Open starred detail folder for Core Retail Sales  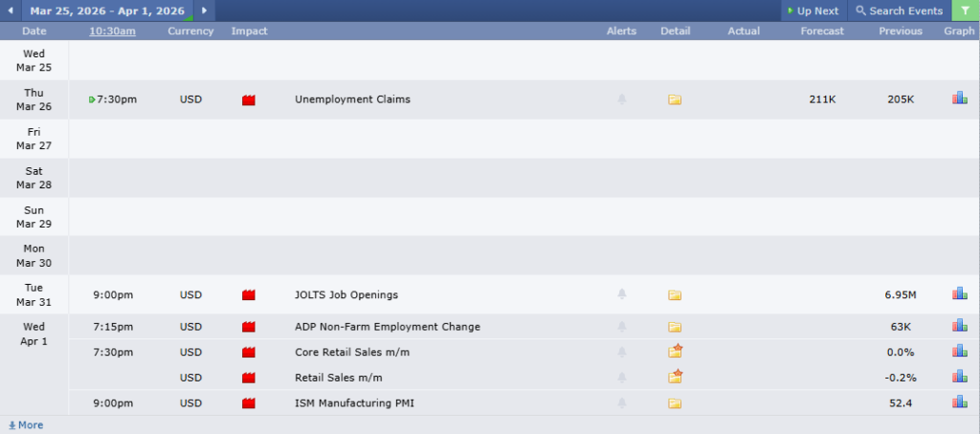(x=675, y=352)
